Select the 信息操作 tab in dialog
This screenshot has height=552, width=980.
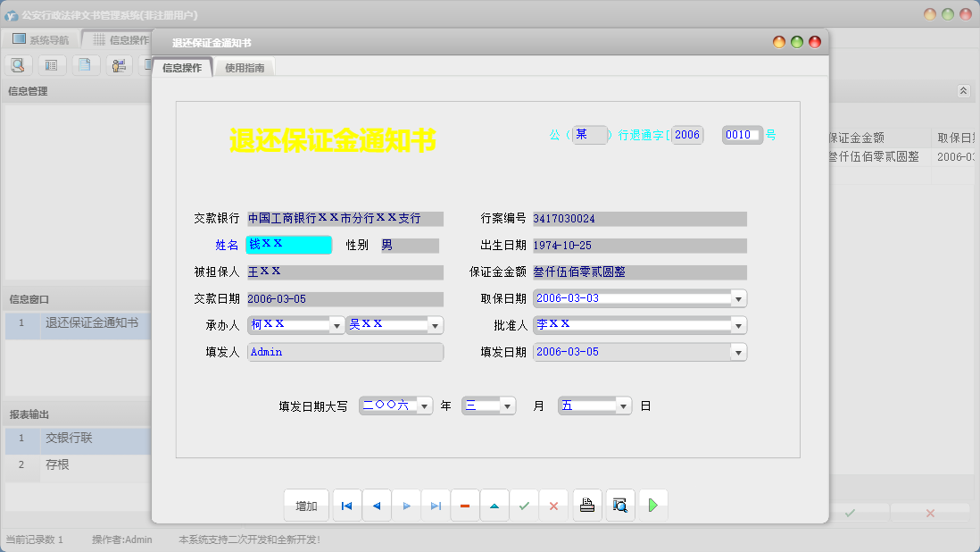point(182,68)
